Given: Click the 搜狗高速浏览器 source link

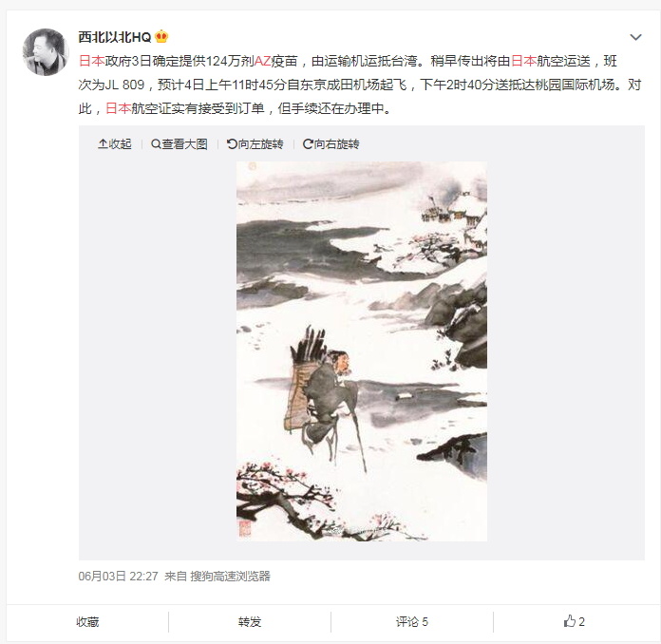Looking at the screenshot, I should pyautogui.click(x=230, y=577).
